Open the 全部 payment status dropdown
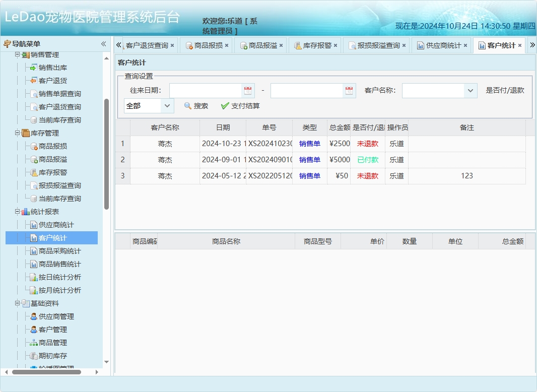537x392 pixels. click(167, 106)
